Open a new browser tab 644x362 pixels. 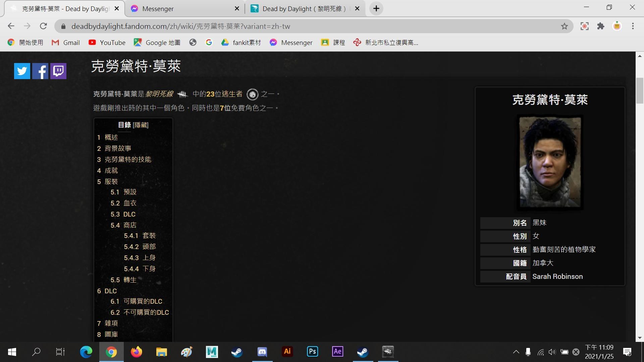376,9
